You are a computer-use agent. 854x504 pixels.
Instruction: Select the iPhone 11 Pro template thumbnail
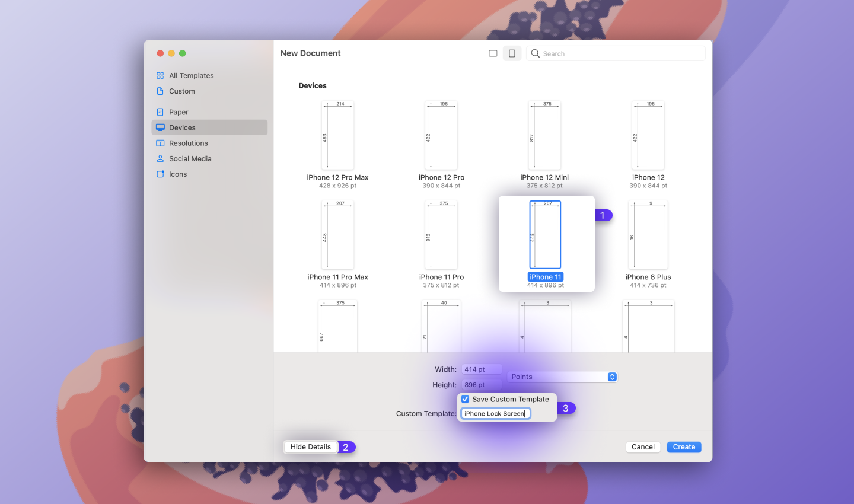441,235
